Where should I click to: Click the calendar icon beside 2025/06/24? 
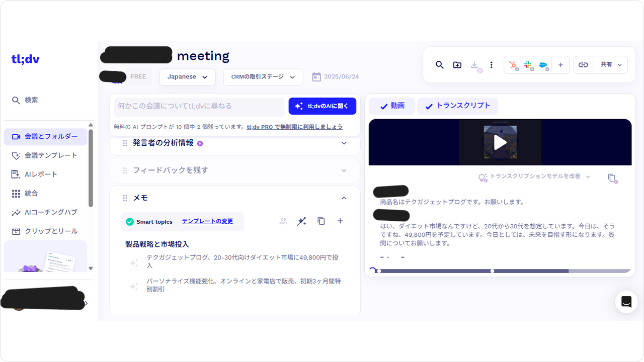point(316,77)
